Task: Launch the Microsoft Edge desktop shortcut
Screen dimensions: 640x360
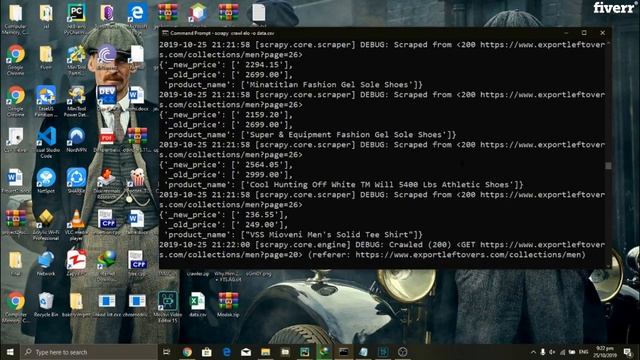Action: [x=137, y=13]
